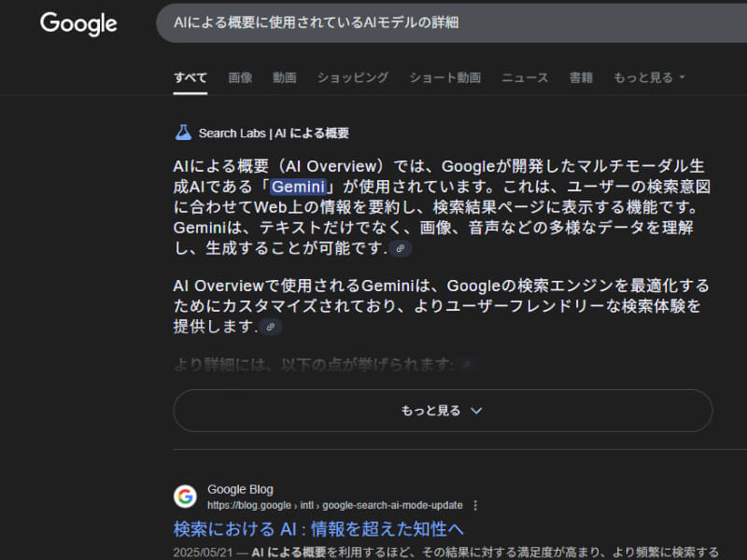Switch to the 画像 results tab
The height and width of the screenshot is (560, 747).
240,77
